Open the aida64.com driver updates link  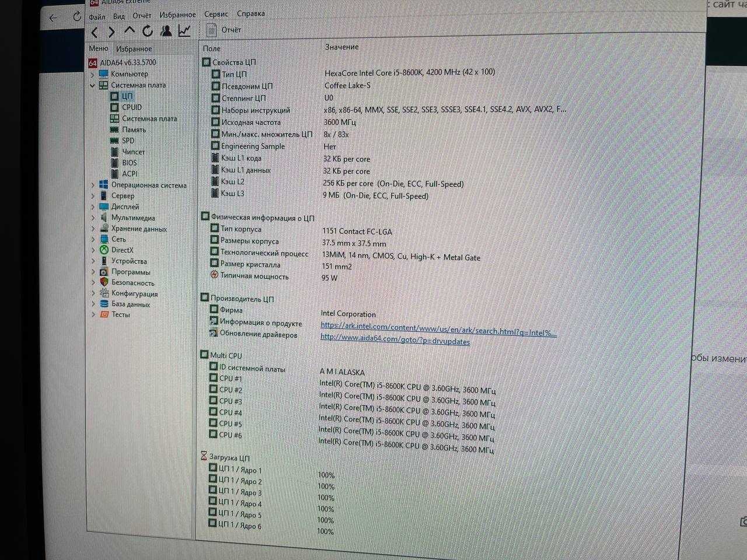click(395, 339)
